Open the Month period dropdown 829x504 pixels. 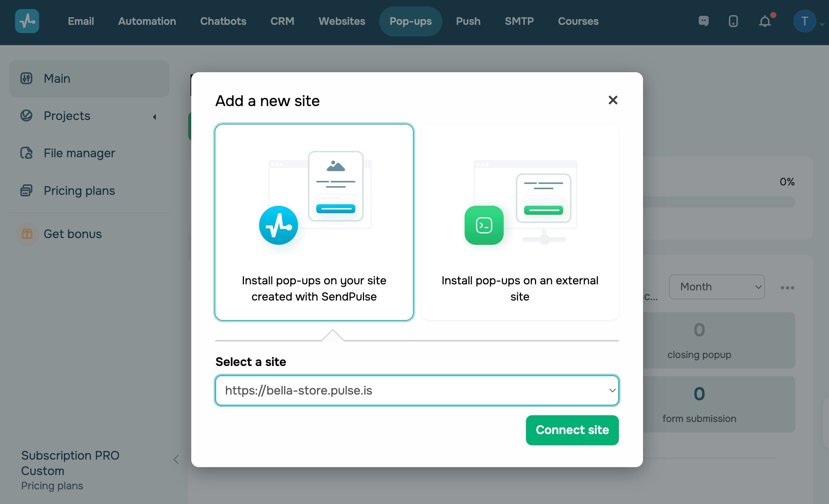point(716,287)
